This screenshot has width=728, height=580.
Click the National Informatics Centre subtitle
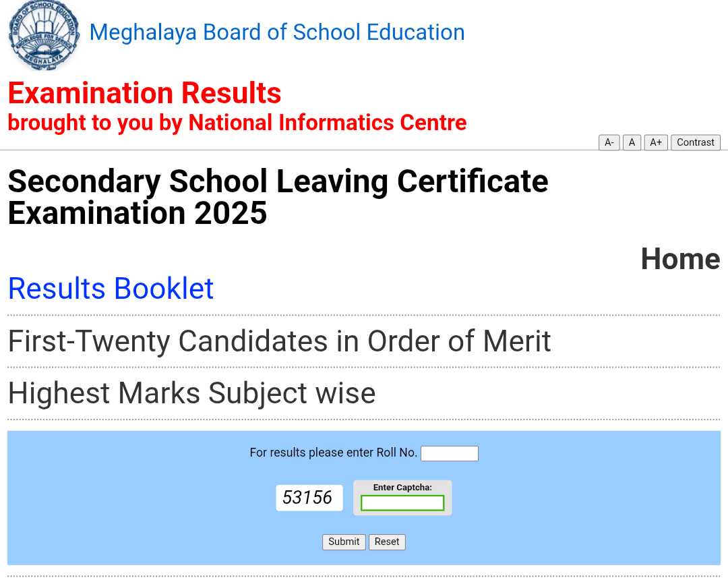(237, 123)
